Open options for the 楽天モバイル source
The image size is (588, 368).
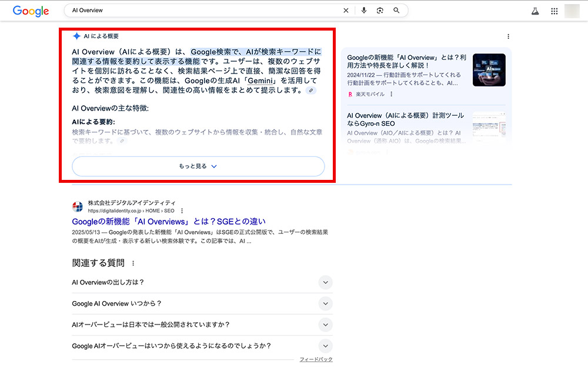coord(391,94)
